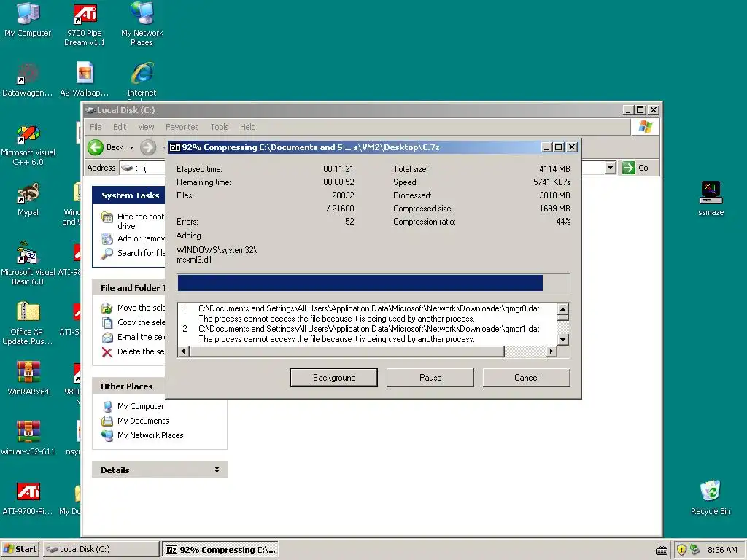The width and height of the screenshot is (747, 560).
Task: Click the Address field showing C:\
Action: click(142, 168)
